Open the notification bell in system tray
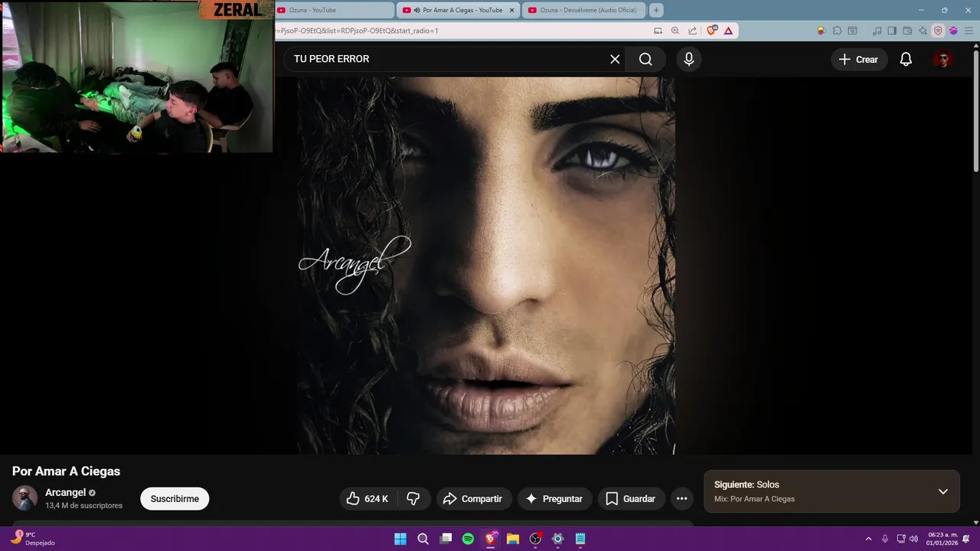The width and height of the screenshot is (980, 551). (x=966, y=539)
